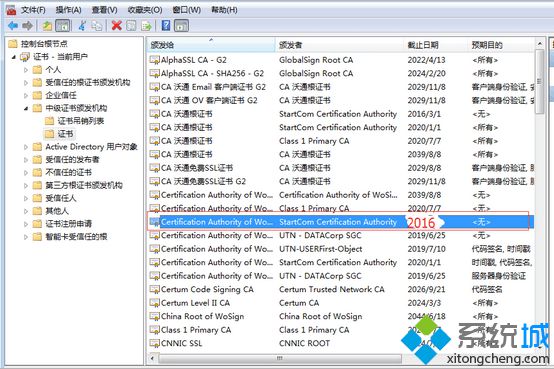The height and width of the screenshot is (369, 554).
Task: Open the 查看(V) menu
Action: 105,10
